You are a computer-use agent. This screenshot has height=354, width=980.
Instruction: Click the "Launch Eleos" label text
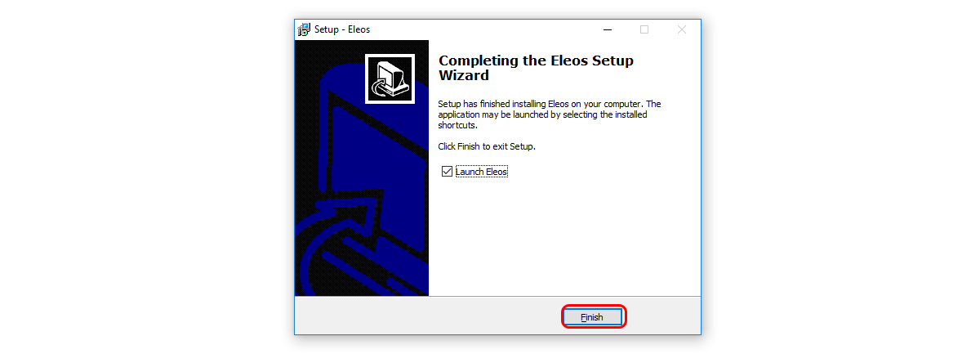point(482,172)
